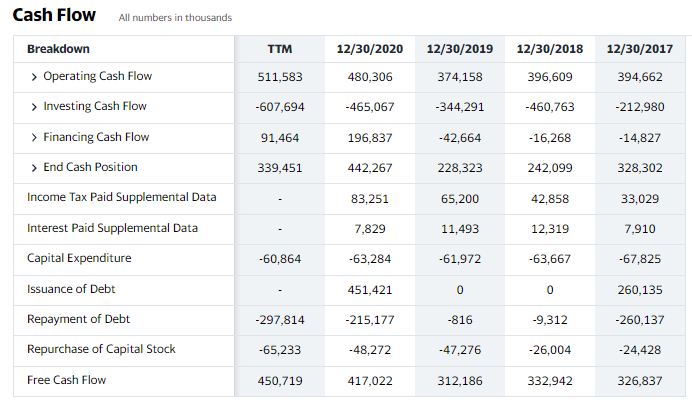Select the 12/30/2019 column header

[x=459, y=49]
